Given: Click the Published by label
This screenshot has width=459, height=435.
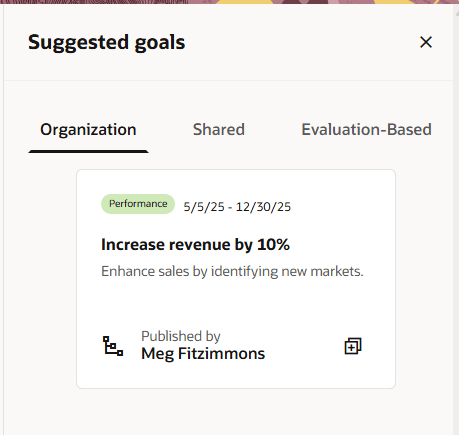Looking at the screenshot, I should (x=181, y=336).
